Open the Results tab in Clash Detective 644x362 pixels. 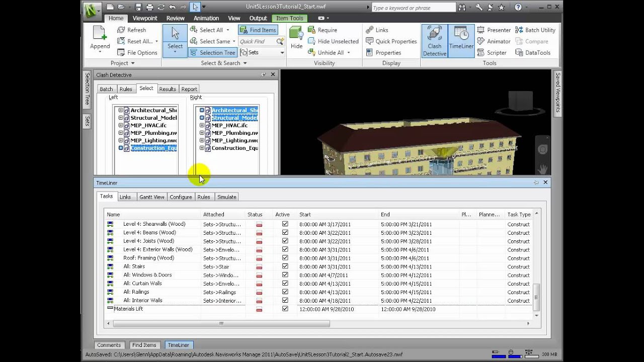168,89
